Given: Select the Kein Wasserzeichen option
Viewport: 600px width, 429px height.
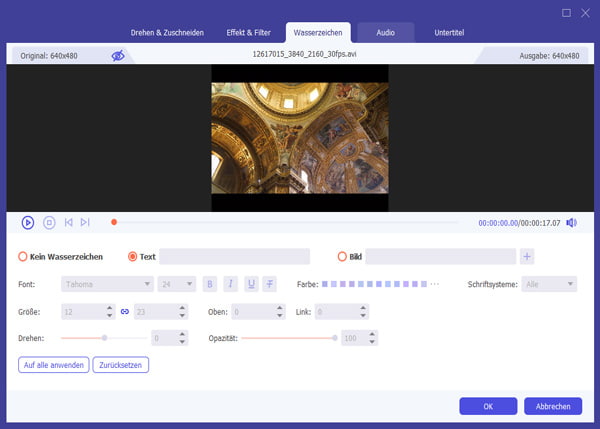Looking at the screenshot, I should [23, 257].
